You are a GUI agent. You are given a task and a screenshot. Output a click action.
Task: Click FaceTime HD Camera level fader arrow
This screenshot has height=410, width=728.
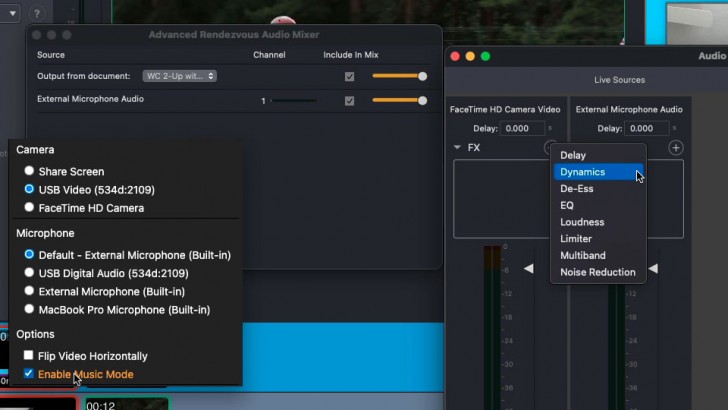(x=528, y=268)
